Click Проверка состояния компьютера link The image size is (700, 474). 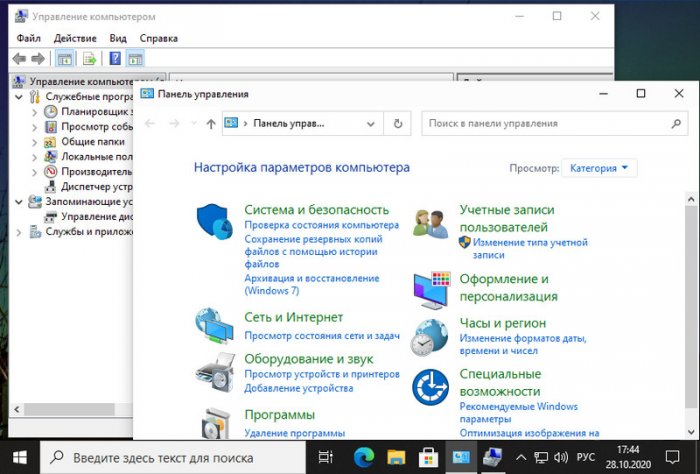coord(321,225)
